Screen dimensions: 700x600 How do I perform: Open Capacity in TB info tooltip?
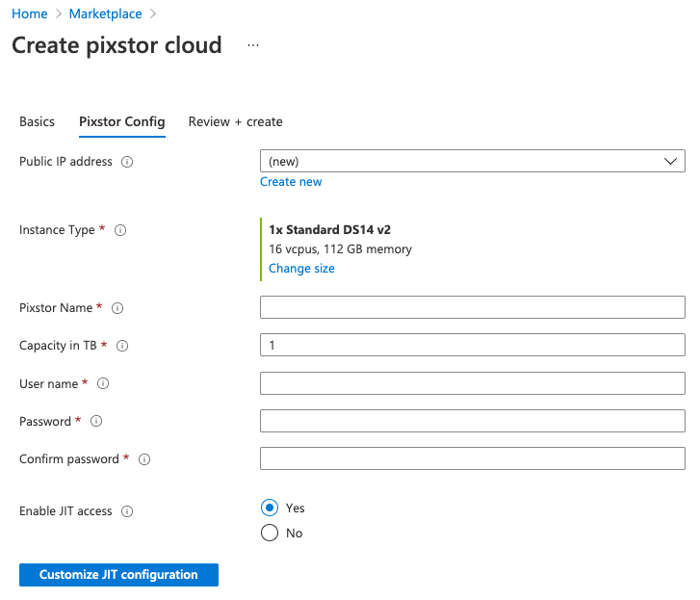(122, 346)
